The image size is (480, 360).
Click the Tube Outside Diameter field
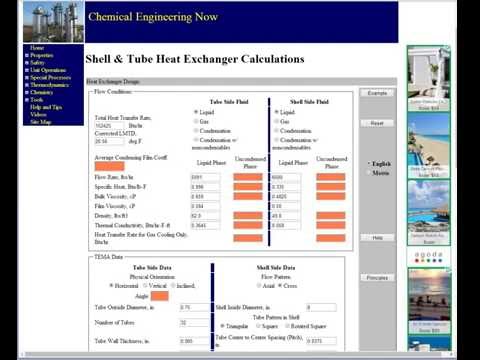(194, 307)
